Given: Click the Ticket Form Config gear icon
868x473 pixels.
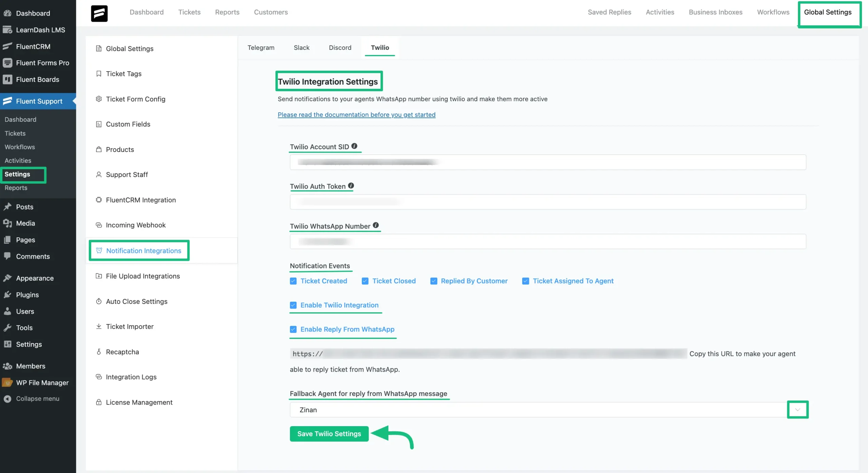Looking at the screenshot, I should click(99, 99).
